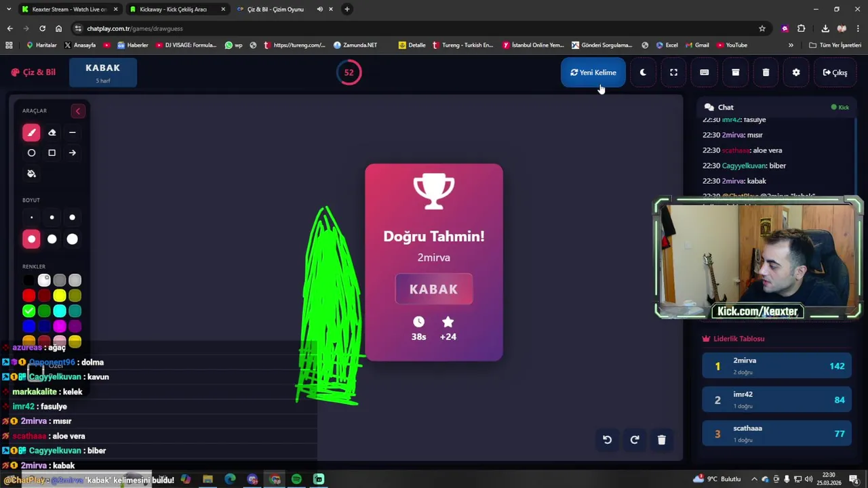868x488 pixels.
Task: Pick the dark blue color swatch
Action: pyautogui.click(x=44, y=327)
